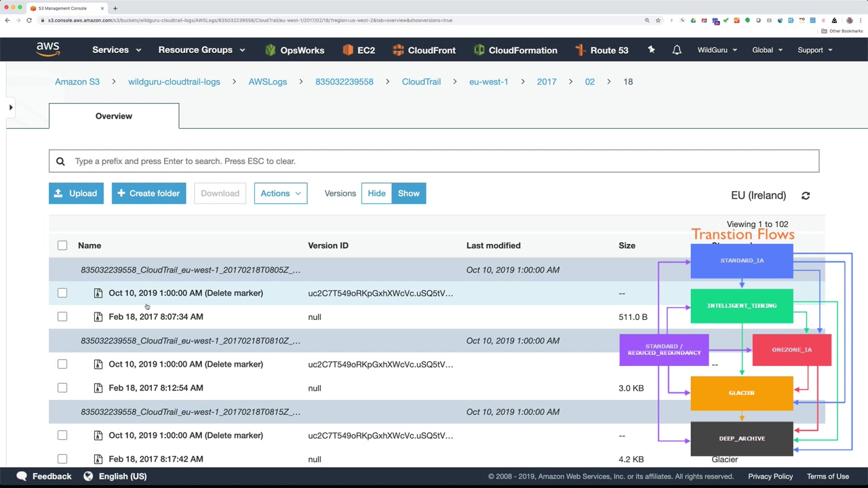Click the search magnifier icon
868x488 pixels.
pos(60,161)
